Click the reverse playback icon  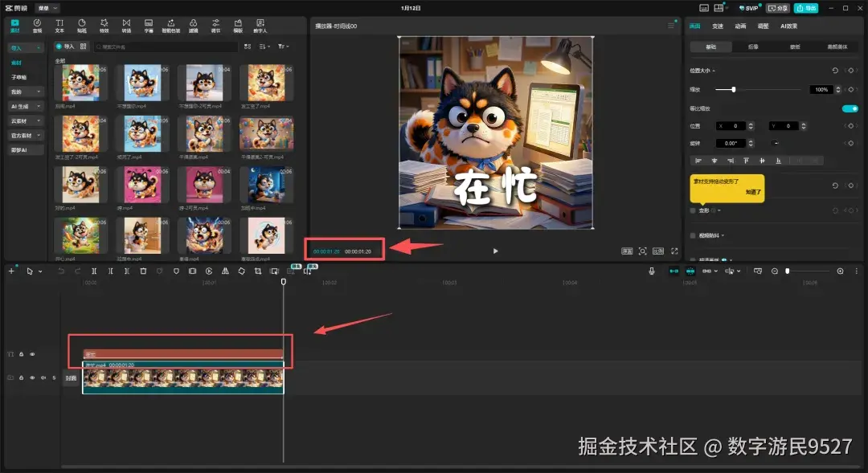tap(209, 271)
